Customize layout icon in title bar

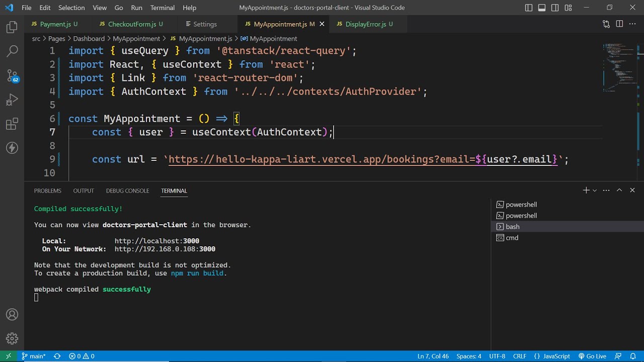point(568,8)
